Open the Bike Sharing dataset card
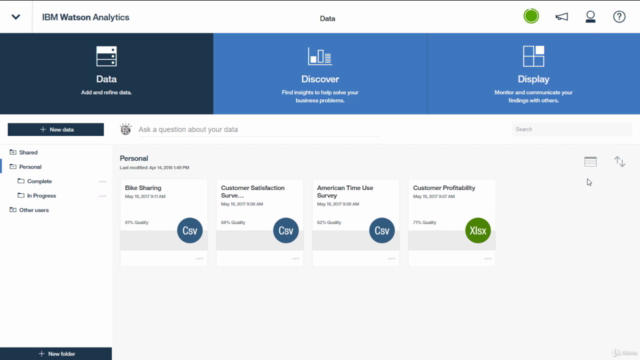640x360 pixels. point(164,223)
